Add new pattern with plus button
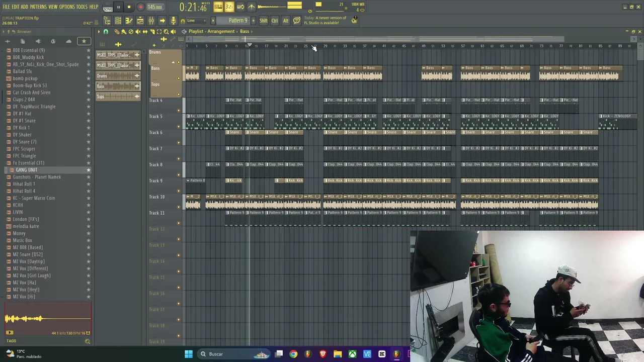Image resolution: width=644 pixels, height=362 pixels. click(253, 21)
